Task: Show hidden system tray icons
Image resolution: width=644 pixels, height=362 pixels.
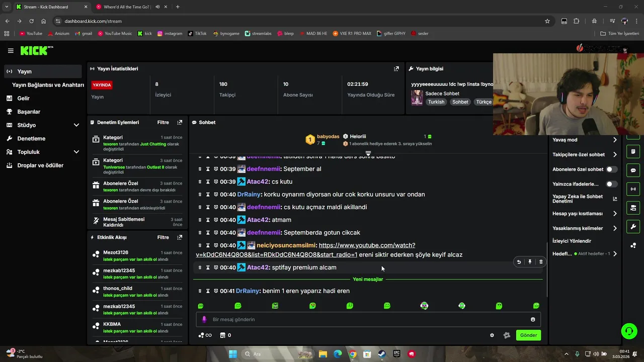Action: (x=566, y=354)
